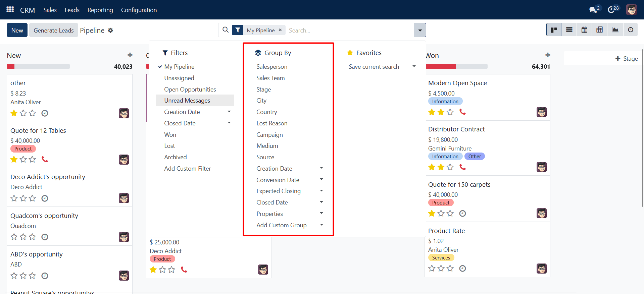Remove the My Pipeline search facet
This screenshot has height=294, width=644.
pos(280,30)
